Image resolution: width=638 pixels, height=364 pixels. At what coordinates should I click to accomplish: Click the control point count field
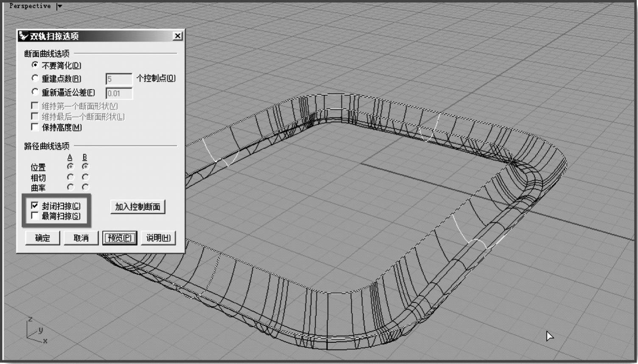[x=119, y=79]
